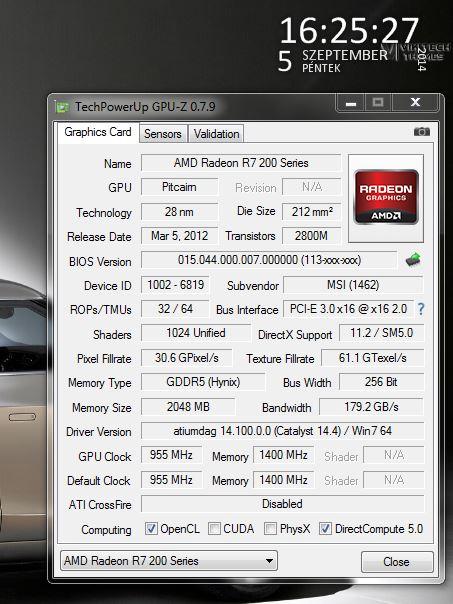Click the Bandwidth value 179.2 GB/s
Viewport: 453px width, 604px height.
(x=371, y=407)
